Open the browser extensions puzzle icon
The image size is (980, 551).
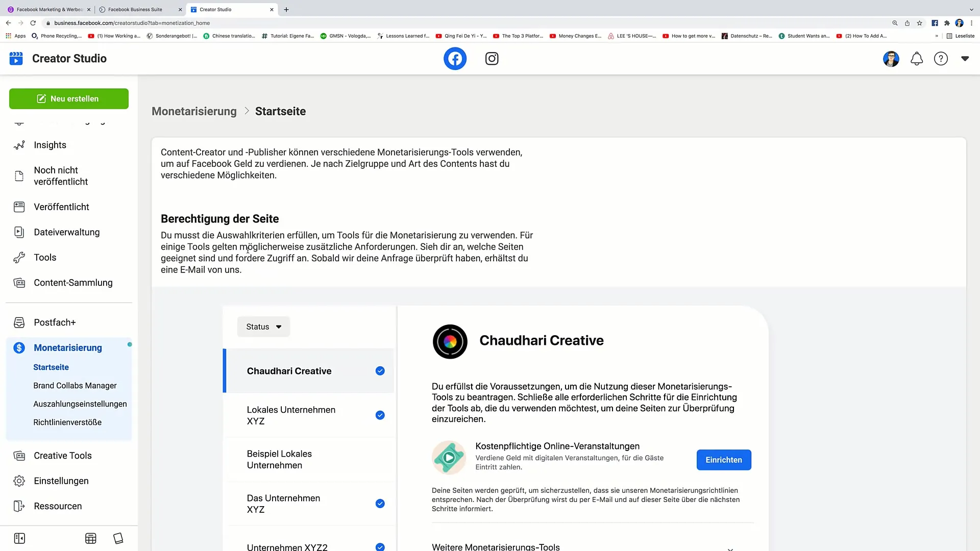(947, 23)
